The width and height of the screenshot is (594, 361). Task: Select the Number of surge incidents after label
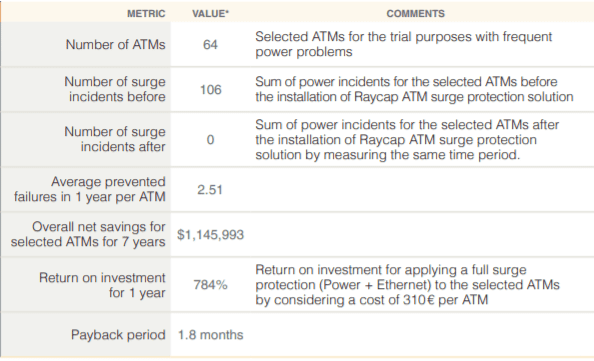[x=115, y=139]
